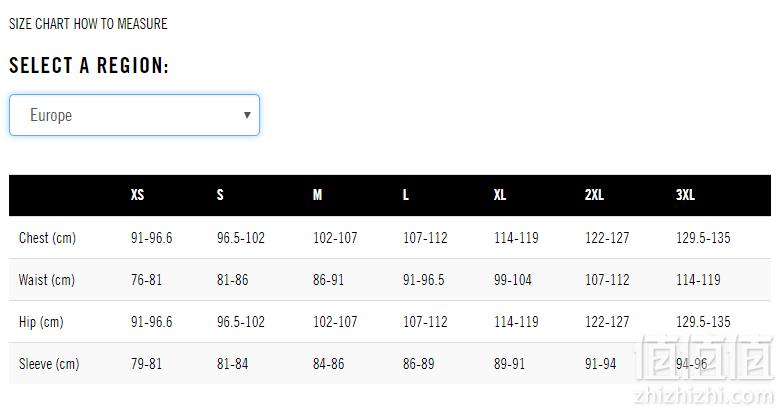This screenshot has height=413, width=783.
Task: Click the zhizhizhi.com watermark logo
Action: click(x=704, y=370)
